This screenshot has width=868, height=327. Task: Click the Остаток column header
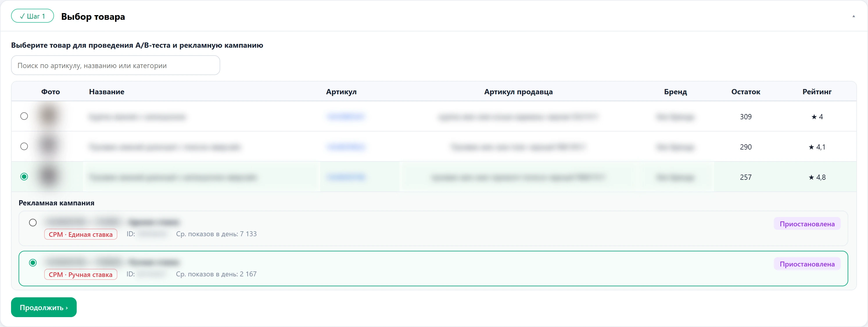(x=746, y=91)
